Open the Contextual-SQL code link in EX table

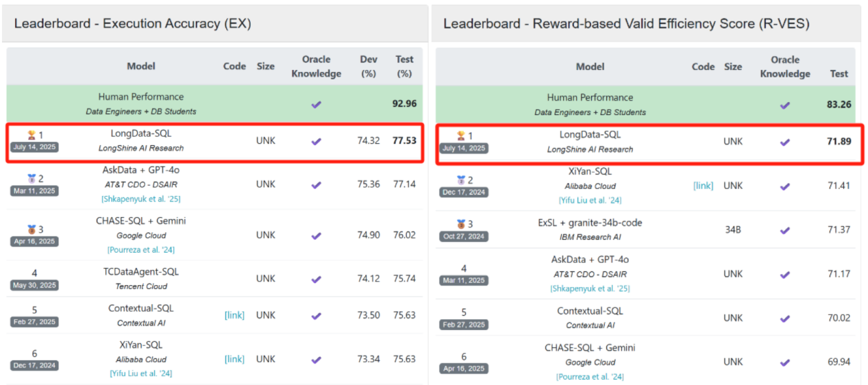[234, 315]
